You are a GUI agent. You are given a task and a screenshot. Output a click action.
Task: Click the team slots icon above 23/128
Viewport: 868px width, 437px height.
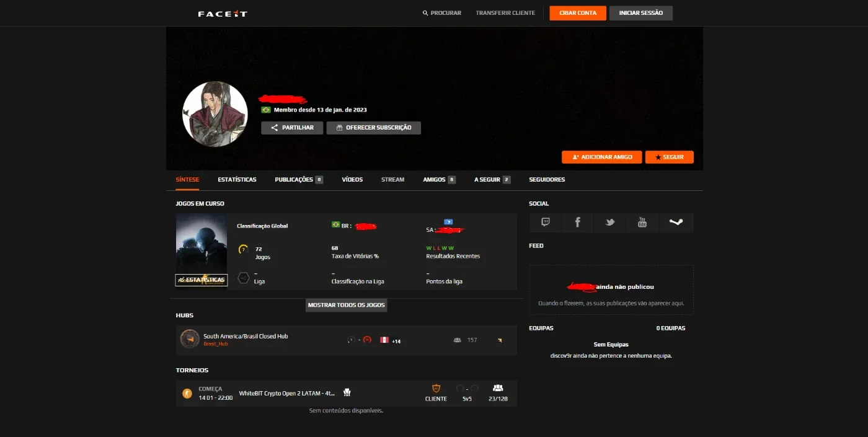coord(498,388)
